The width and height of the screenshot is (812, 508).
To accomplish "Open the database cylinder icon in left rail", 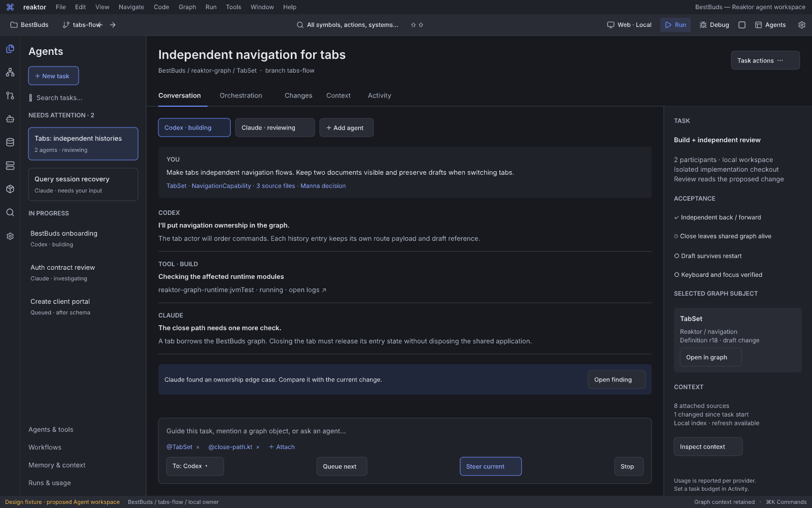I will coord(10,142).
